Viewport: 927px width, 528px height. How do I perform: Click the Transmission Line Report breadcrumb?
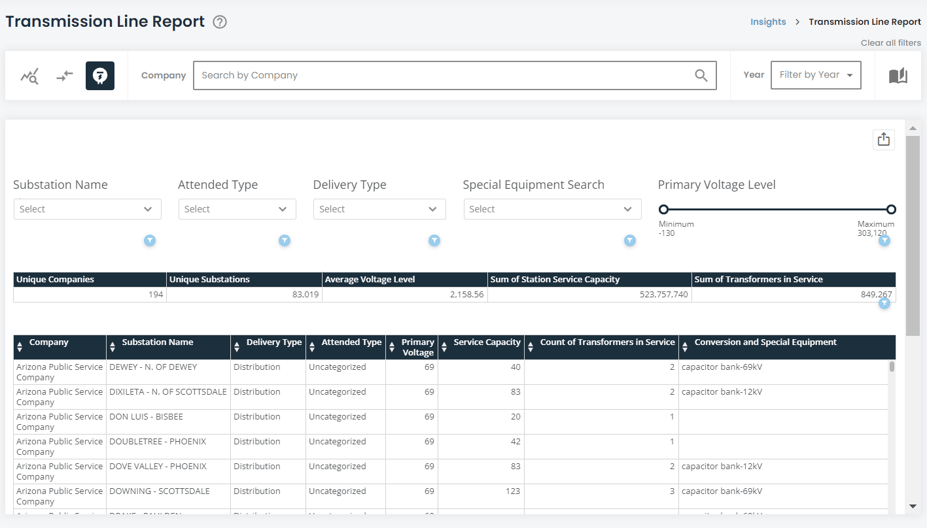pos(864,22)
